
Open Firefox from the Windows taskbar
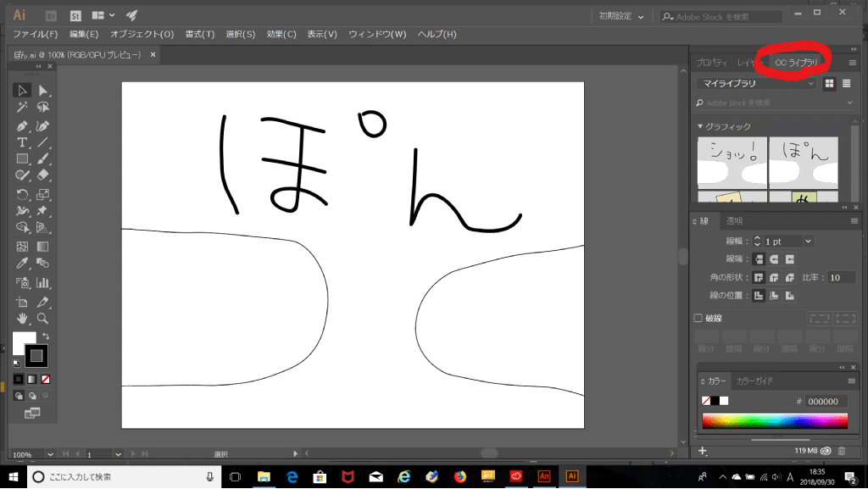tap(460, 476)
